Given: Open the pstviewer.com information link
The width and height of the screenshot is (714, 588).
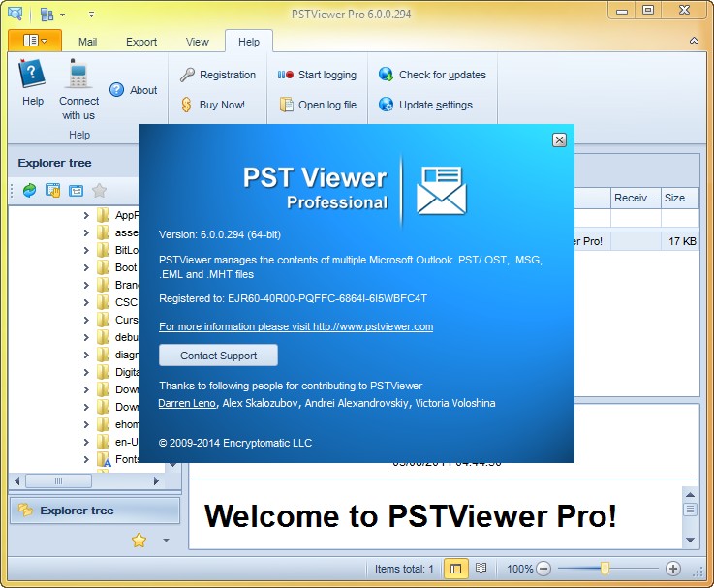Looking at the screenshot, I should (296, 326).
